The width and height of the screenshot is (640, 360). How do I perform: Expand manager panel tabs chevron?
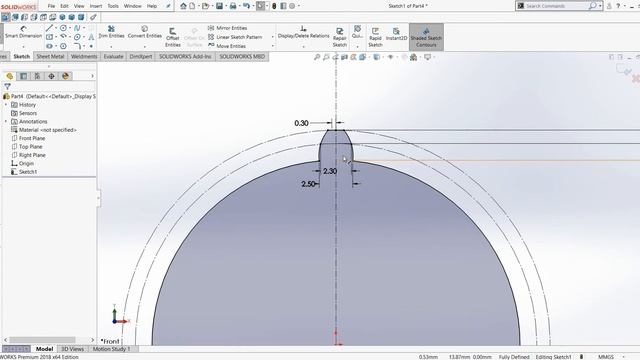click(92, 76)
